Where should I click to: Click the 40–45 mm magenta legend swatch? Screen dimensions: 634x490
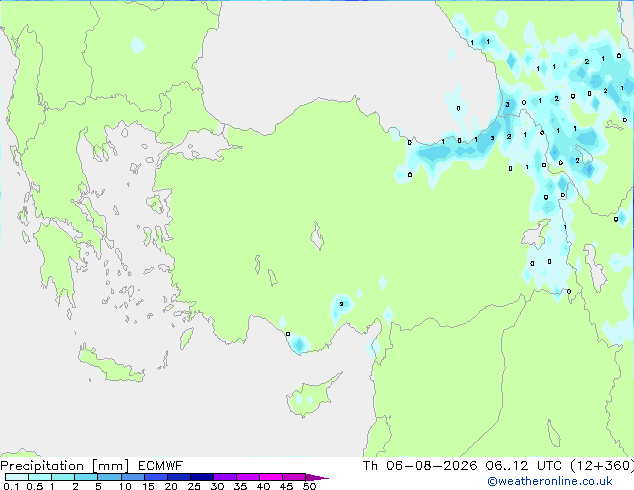pos(271,477)
